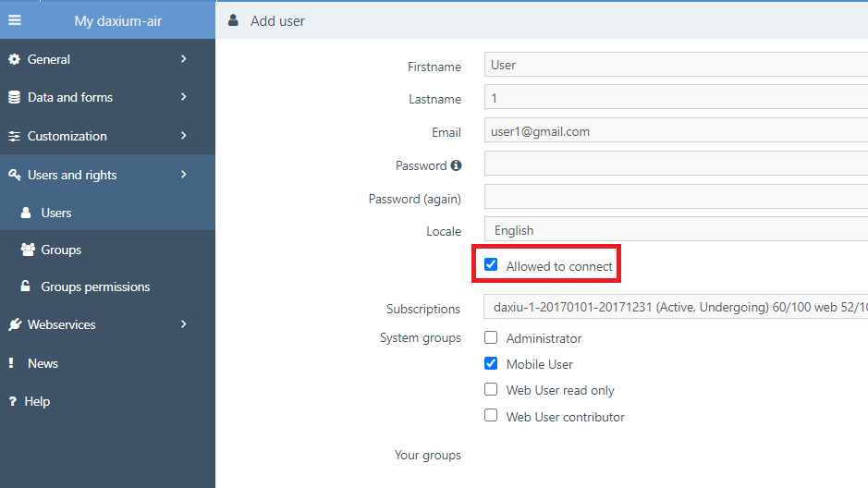Click the Administrator label text
This screenshot has width=868, height=488.
544,338
